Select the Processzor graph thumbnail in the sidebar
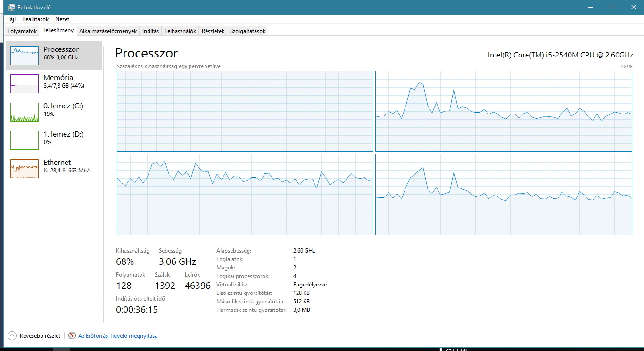Viewport: 644px width, 351px height. pyautogui.click(x=25, y=56)
